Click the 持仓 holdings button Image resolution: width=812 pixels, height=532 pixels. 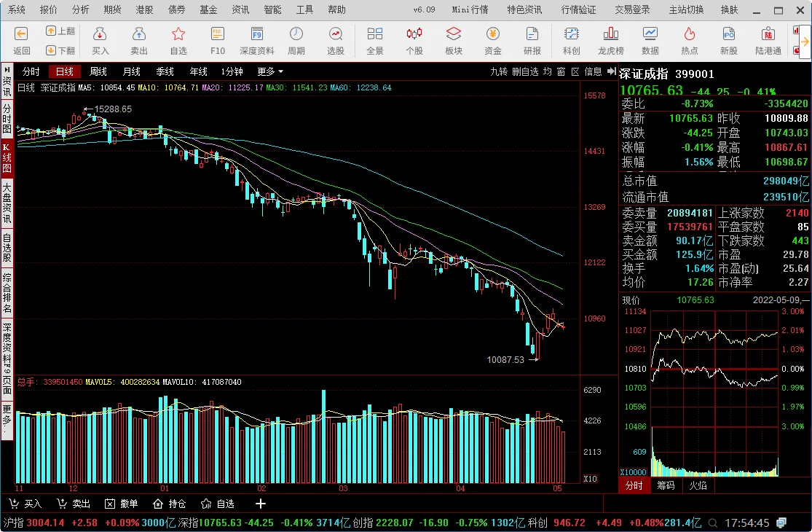(170, 504)
